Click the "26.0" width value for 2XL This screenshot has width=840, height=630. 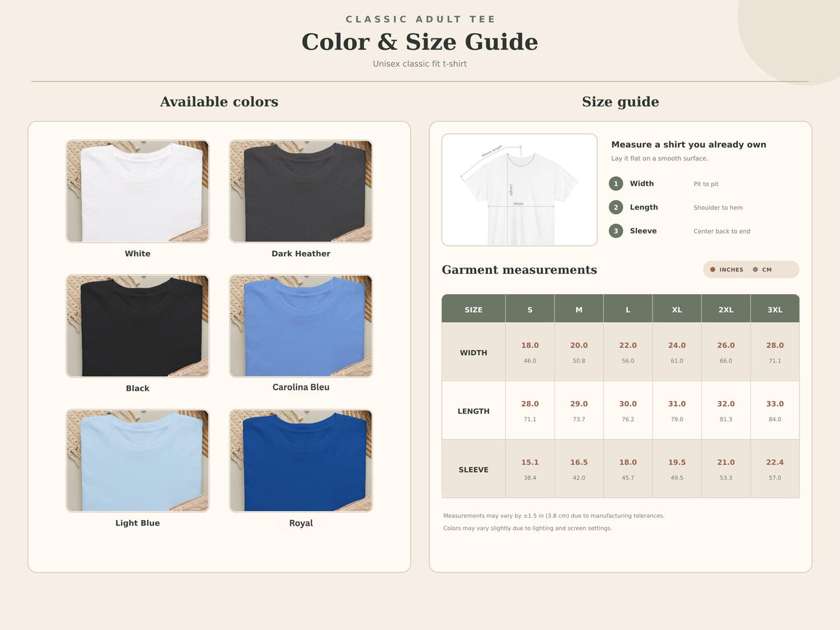pyautogui.click(x=726, y=346)
